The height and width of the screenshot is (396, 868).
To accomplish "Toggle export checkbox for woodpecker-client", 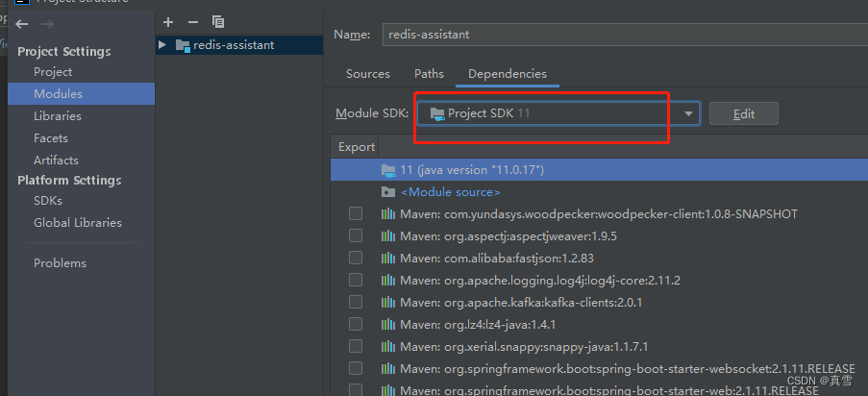I will [356, 213].
